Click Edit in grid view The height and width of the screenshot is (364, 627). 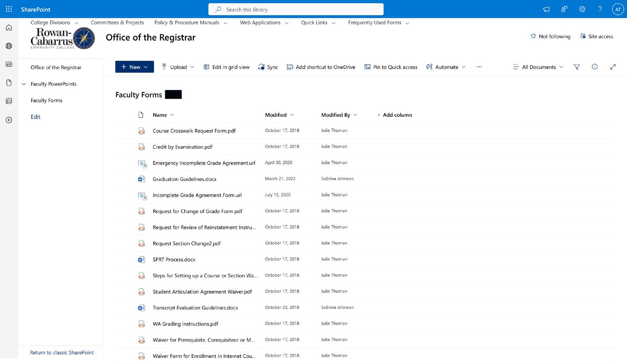coord(226,67)
